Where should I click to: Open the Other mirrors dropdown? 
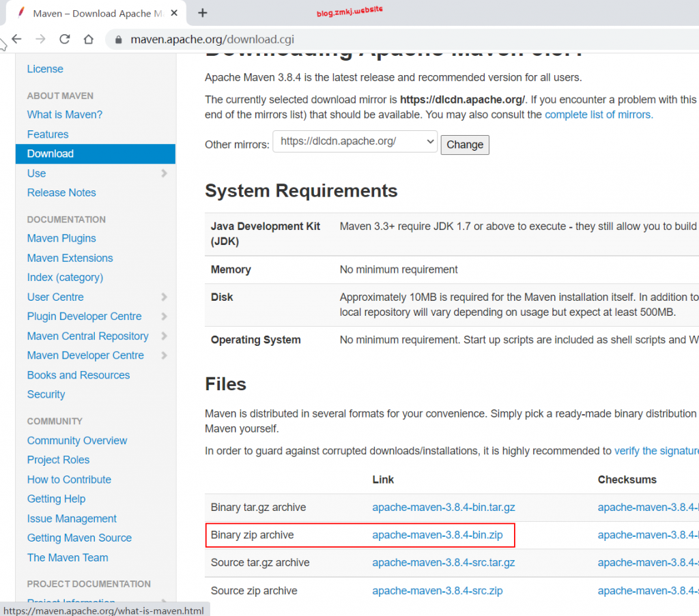pos(355,142)
